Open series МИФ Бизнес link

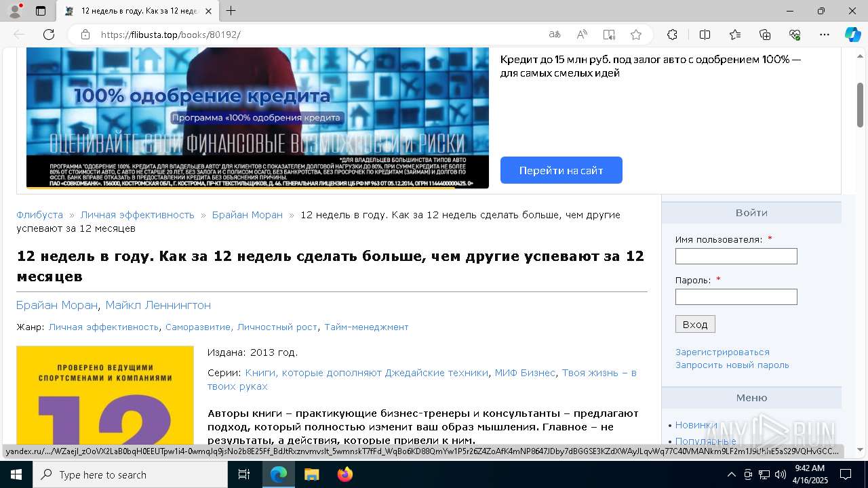coord(525,373)
